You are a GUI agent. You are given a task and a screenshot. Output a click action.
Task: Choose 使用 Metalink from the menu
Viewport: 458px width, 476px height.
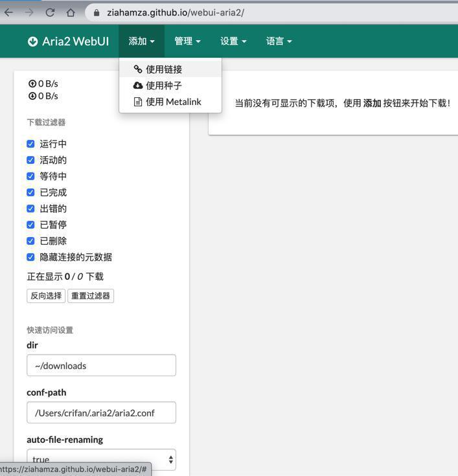pyautogui.click(x=170, y=102)
